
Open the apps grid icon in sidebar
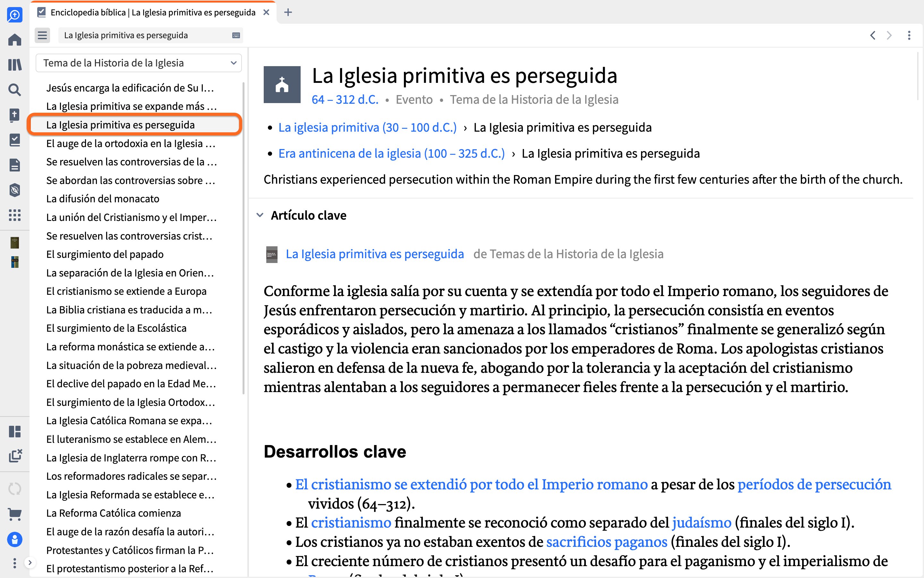(14, 215)
